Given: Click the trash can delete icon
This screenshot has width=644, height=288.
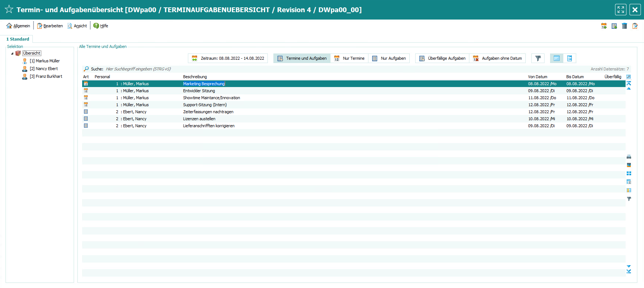Looking at the screenshot, I should tap(624, 26).
